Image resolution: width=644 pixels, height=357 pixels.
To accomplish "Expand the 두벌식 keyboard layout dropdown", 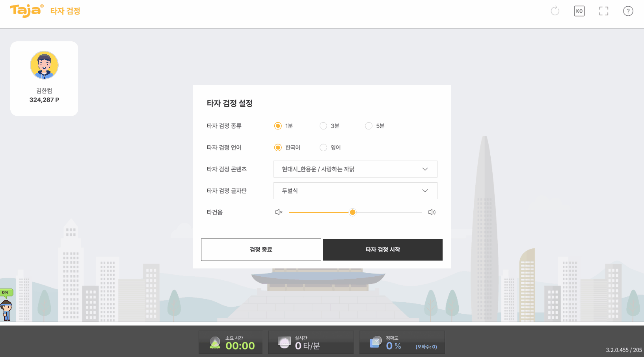I will click(x=356, y=191).
